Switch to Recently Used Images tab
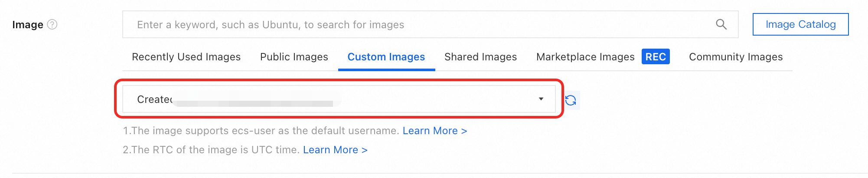 186,57
